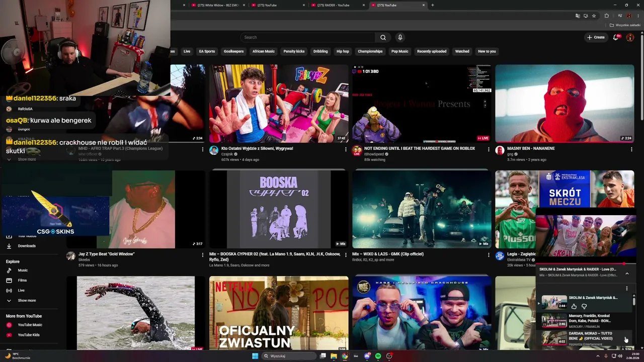The image size is (644, 362).
Task: Open the swimmer live stream thumbnail
Action: pos(136,313)
